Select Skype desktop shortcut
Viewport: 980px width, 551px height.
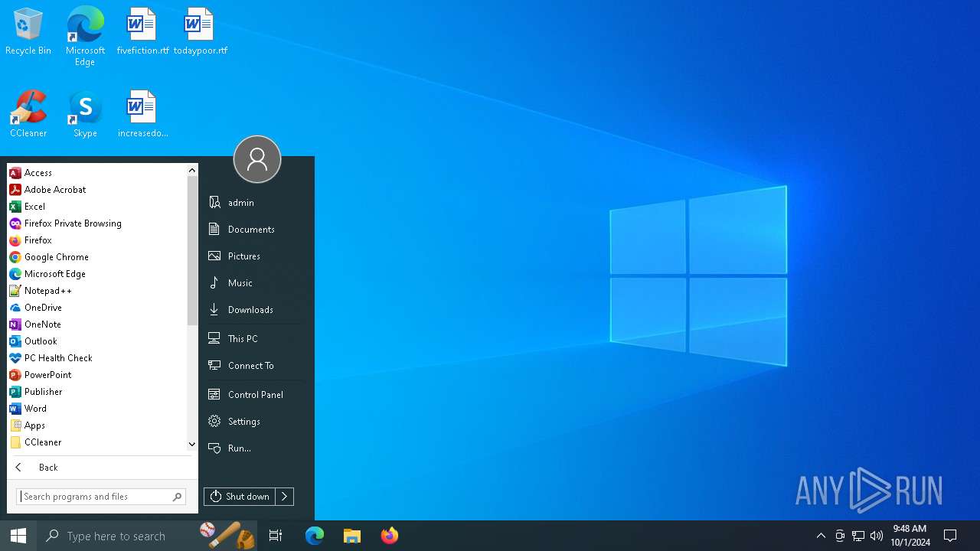point(85,114)
